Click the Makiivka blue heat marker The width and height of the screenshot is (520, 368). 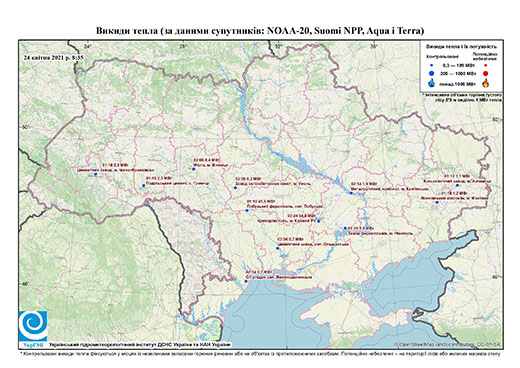437,202
